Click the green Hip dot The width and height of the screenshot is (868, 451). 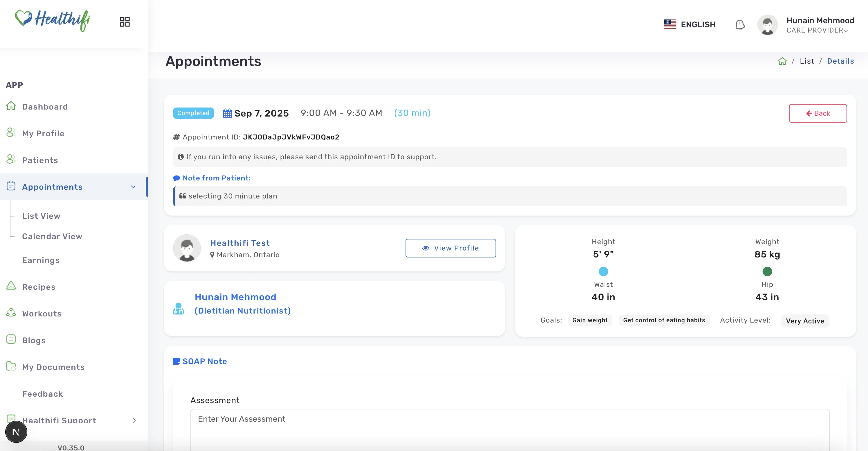767,271
